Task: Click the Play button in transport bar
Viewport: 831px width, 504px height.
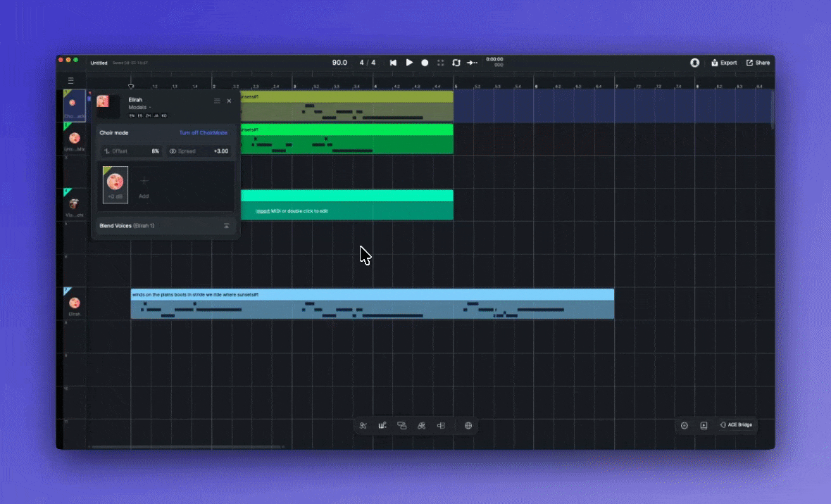Action: click(x=409, y=63)
